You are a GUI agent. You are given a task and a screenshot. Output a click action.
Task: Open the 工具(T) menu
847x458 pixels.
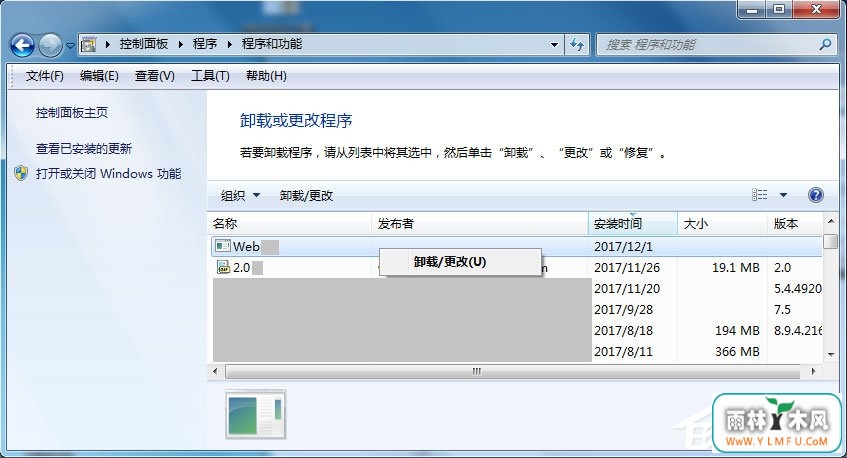(x=210, y=76)
